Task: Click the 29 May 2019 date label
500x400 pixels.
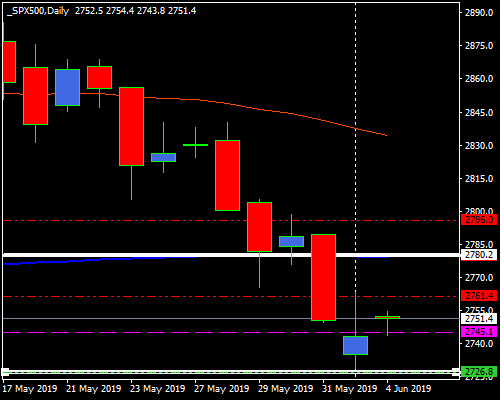Action: coord(286,389)
